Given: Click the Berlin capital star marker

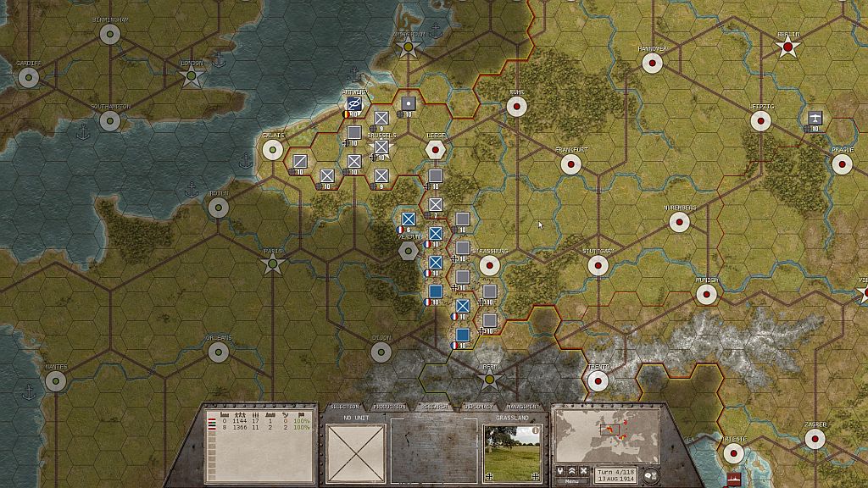Looking at the screenshot, I should [787, 48].
